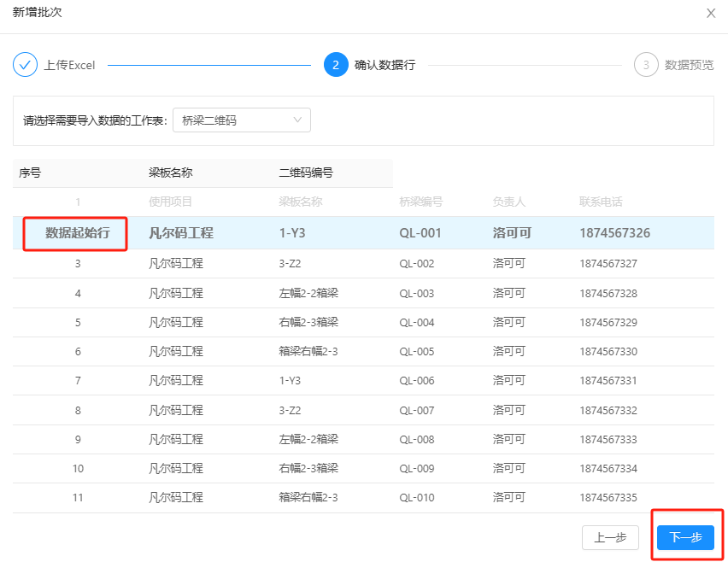
Task: Click the 梁板名称 column header
Action: 170,173
